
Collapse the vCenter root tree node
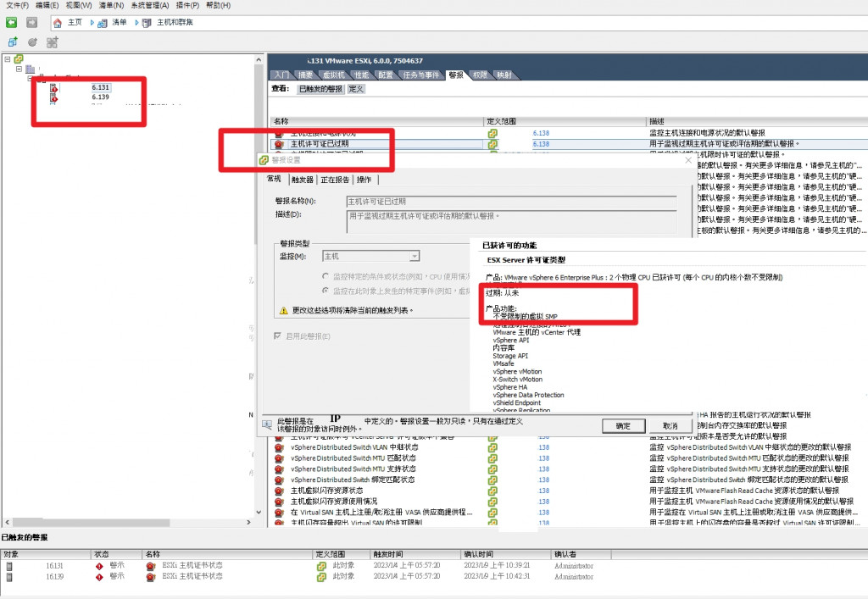(8, 58)
